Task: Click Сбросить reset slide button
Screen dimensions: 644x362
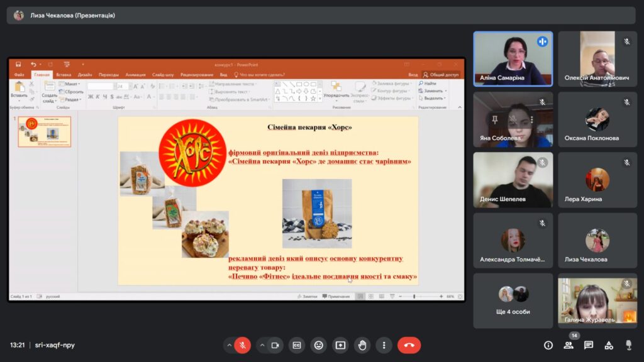Action: (71, 92)
